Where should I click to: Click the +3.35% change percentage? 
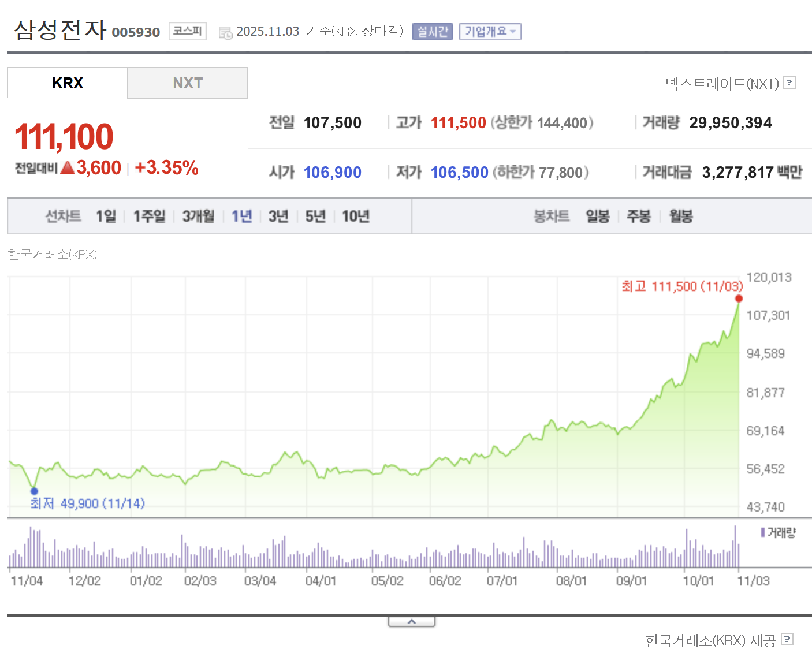(166, 168)
